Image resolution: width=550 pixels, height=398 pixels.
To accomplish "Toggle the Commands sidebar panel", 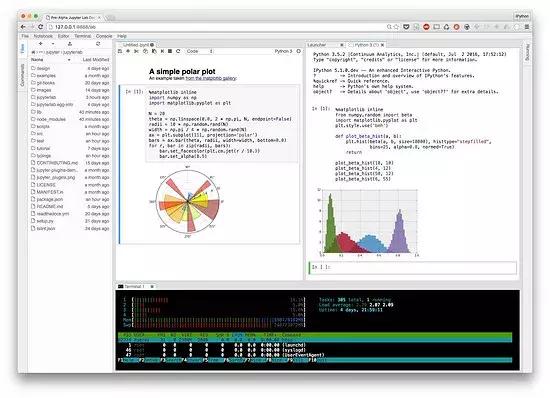I will click(x=22, y=75).
